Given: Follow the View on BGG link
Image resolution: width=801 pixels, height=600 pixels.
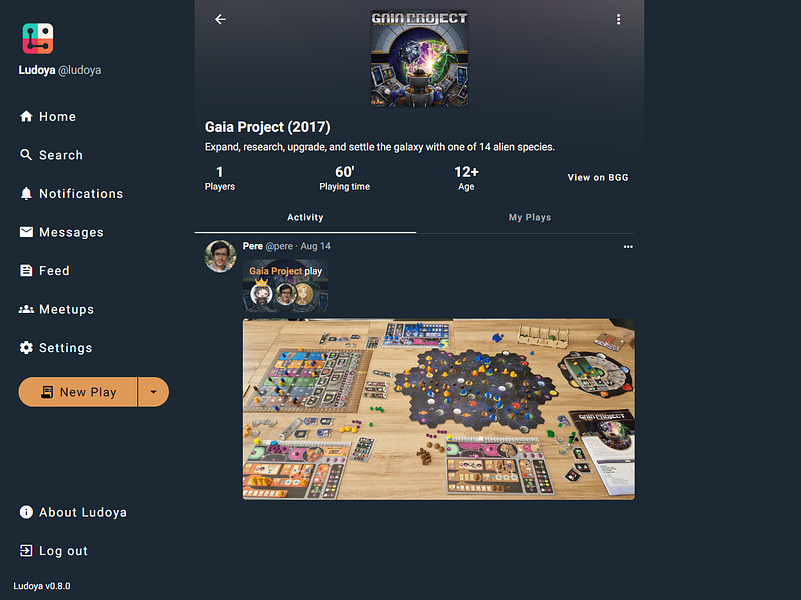Looking at the screenshot, I should coord(598,178).
